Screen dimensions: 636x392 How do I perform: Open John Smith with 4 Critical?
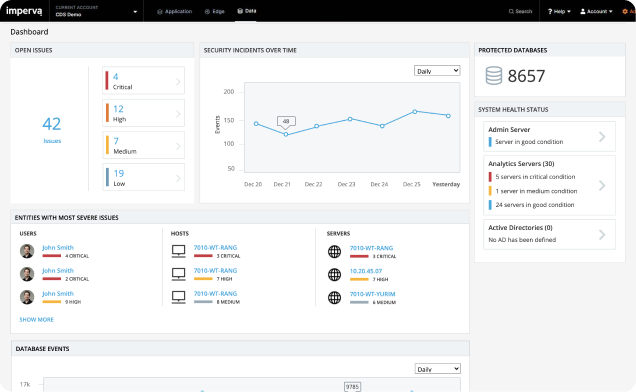click(x=58, y=248)
